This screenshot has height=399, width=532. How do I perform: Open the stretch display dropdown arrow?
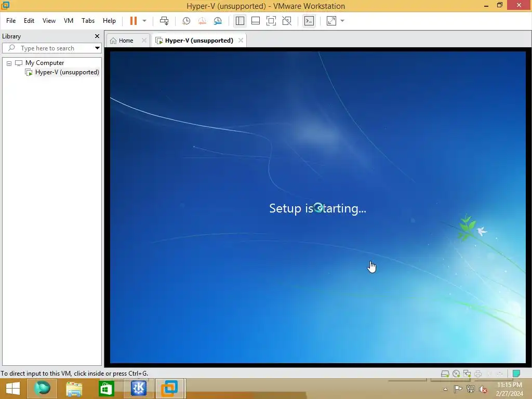pyautogui.click(x=342, y=21)
